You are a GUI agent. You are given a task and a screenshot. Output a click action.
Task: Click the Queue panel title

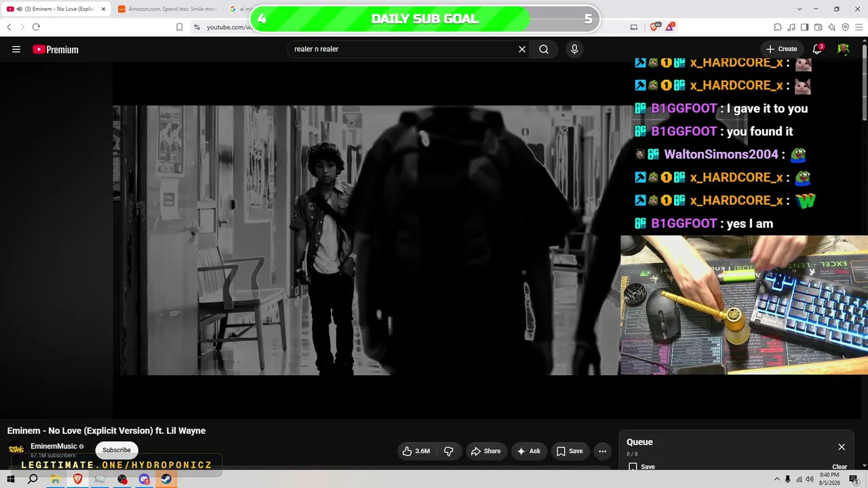[639, 442]
